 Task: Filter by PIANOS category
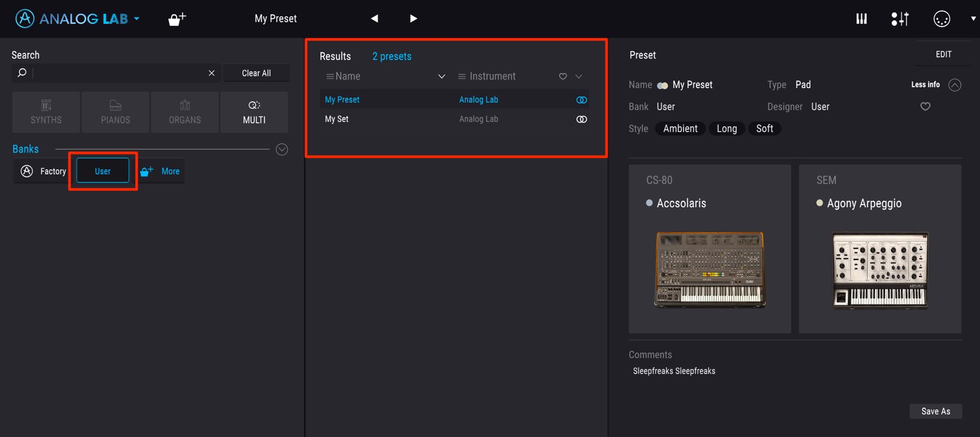116,112
